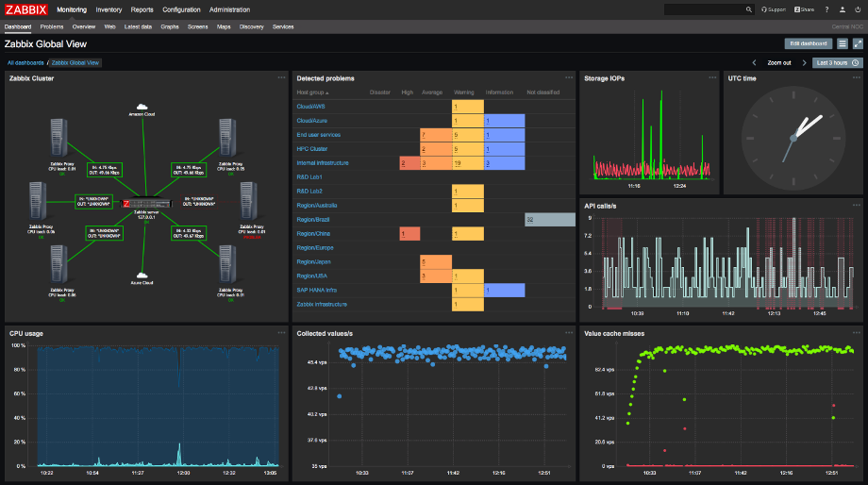Viewport: 868px width, 485px height.
Task: Open API calls/s widget menu dots
Action: click(857, 206)
